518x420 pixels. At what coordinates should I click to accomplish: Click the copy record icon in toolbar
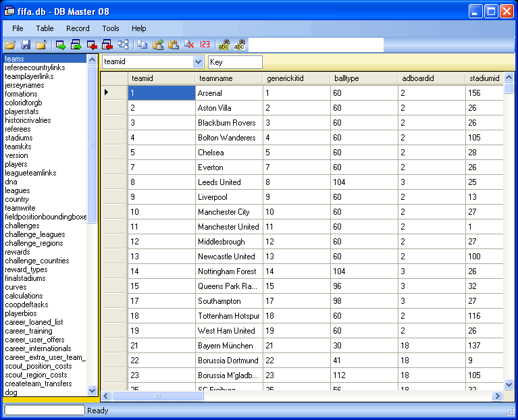143,45
